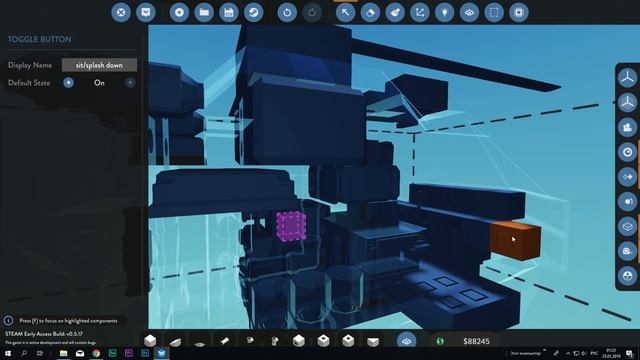This screenshot has width=640, height=360.
Task: Click the second three-axis icon in right panel
Action: pyautogui.click(x=627, y=102)
